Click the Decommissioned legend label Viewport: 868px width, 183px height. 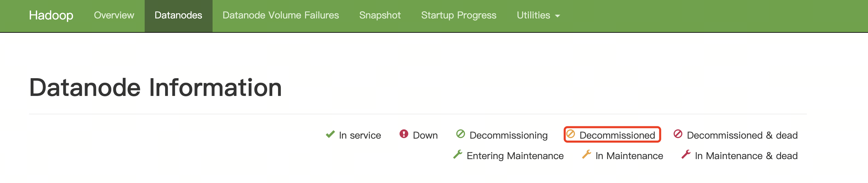(617, 135)
